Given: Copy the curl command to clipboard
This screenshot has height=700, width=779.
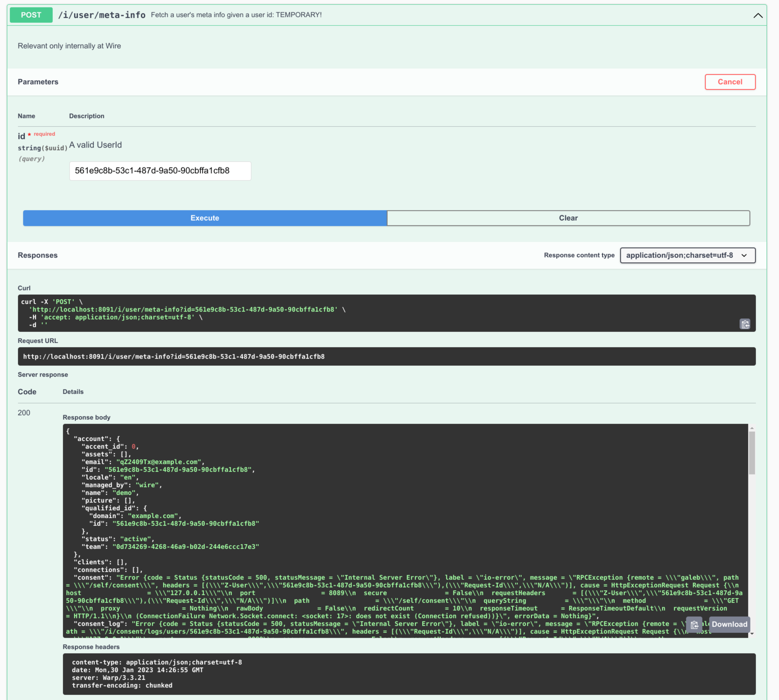Looking at the screenshot, I should [745, 324].
